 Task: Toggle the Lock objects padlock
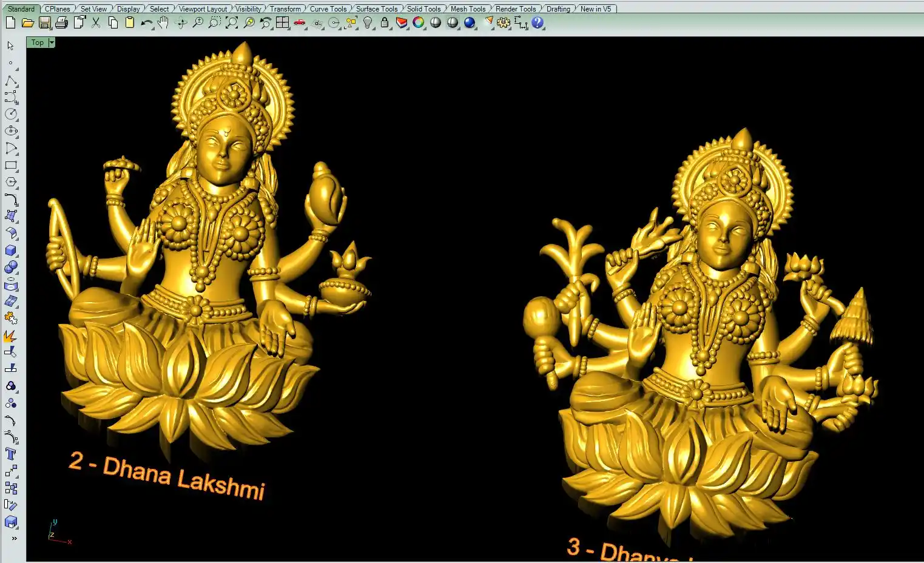(x=385, y=23)
